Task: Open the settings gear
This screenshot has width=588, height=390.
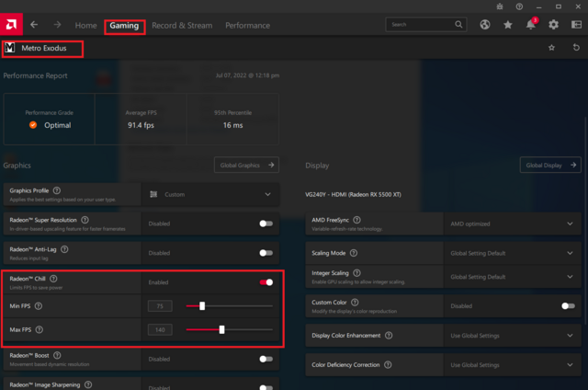Action: tap(553, 25)
